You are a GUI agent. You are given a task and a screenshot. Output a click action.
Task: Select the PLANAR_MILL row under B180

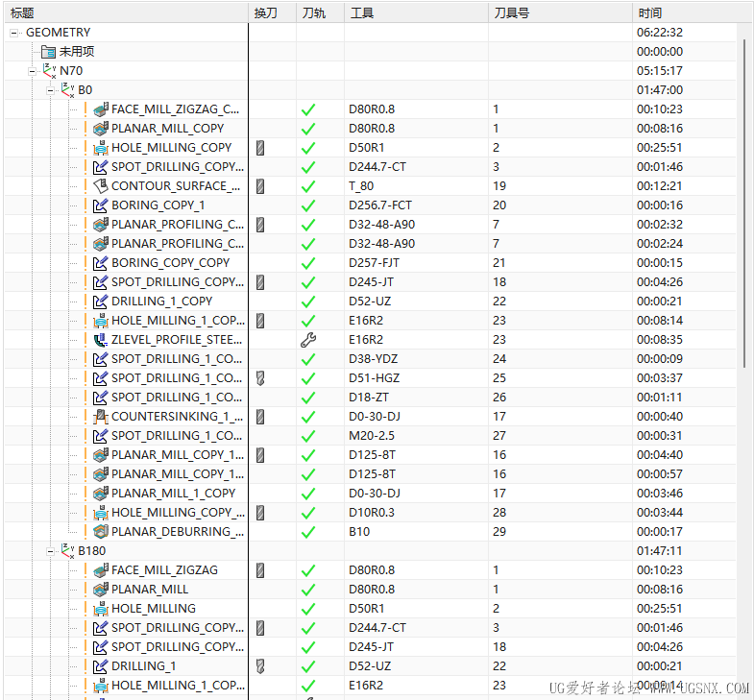(x=370, y=590)
